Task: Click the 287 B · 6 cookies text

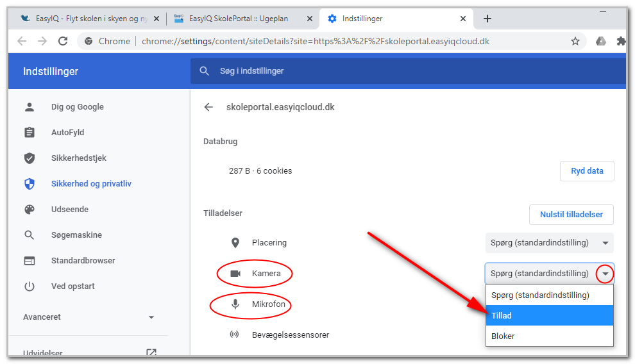Action: pyautogui.click(x=260, y=171)
